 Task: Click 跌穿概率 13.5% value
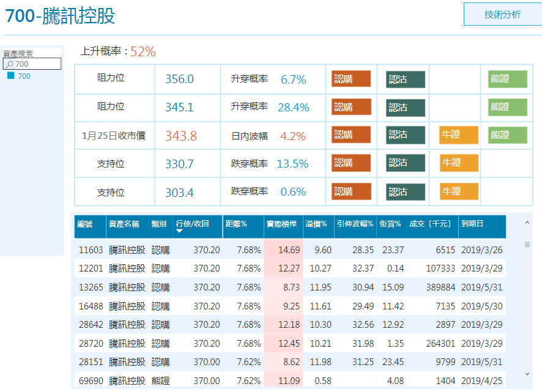[x=292, y=163]
